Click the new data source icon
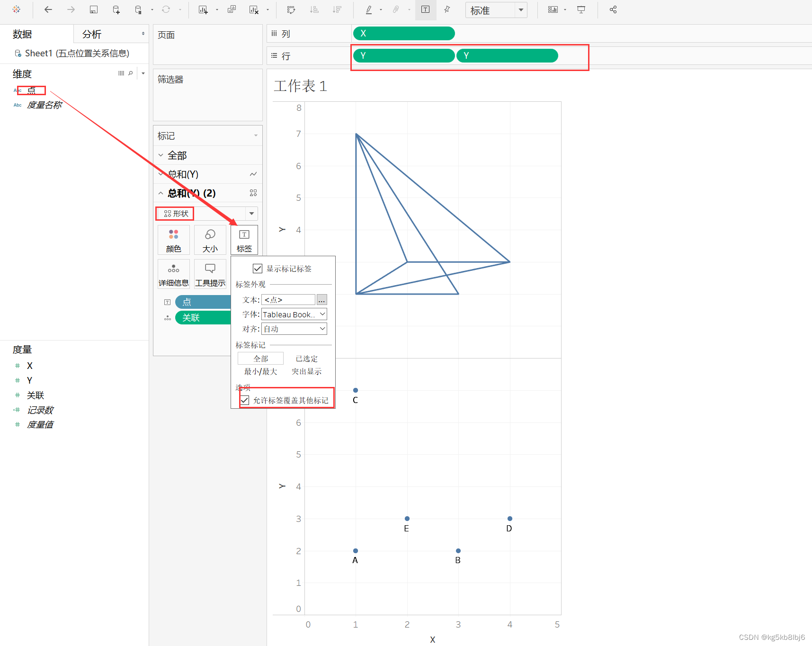Image resolution: width=812 pixels, height=646 pixels. pos(116,9)
